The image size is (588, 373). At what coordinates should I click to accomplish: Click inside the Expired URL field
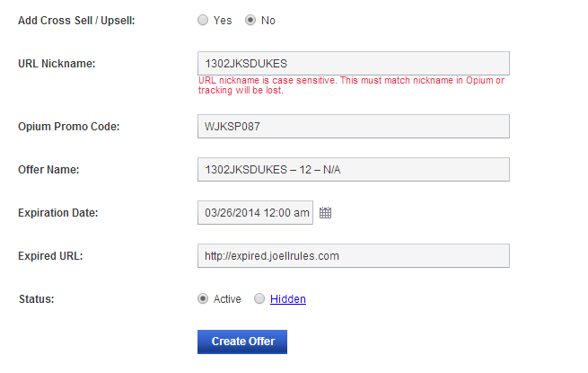pyautogui.click(x=354, y=256)
